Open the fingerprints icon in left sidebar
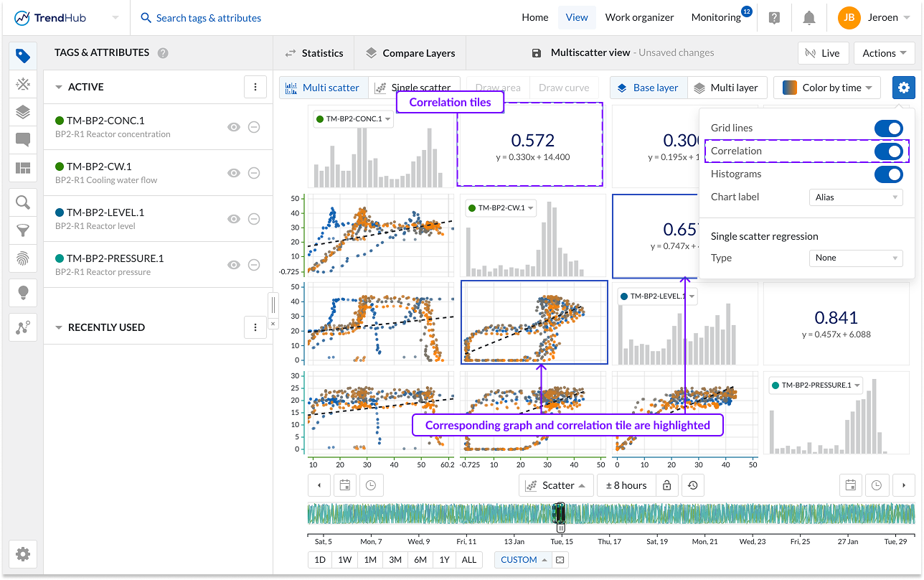Viewport: 924px width, 580px height. (23, 259)
